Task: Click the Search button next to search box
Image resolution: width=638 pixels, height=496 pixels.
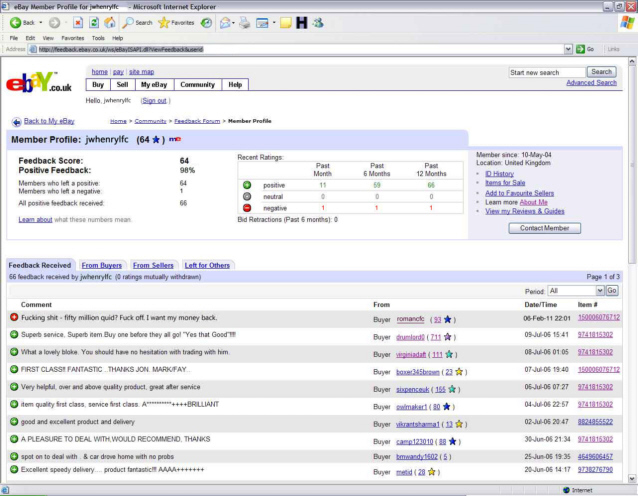Action: 601,72
